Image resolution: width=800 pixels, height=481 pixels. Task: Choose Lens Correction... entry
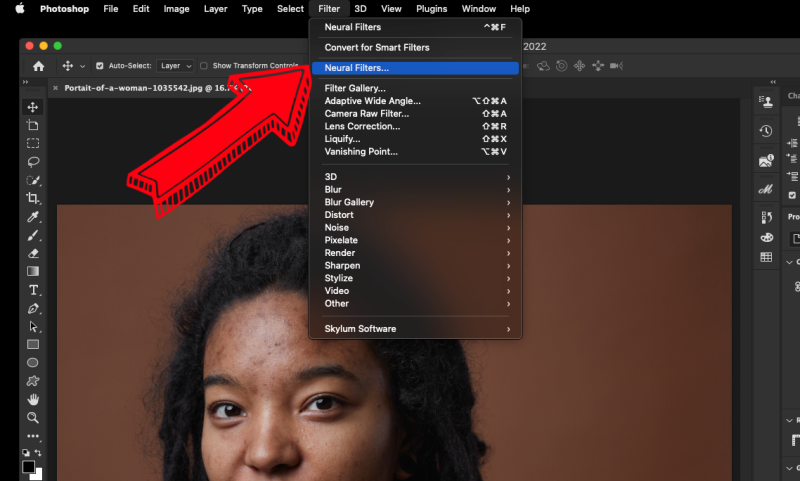click(x=416, y=126)
